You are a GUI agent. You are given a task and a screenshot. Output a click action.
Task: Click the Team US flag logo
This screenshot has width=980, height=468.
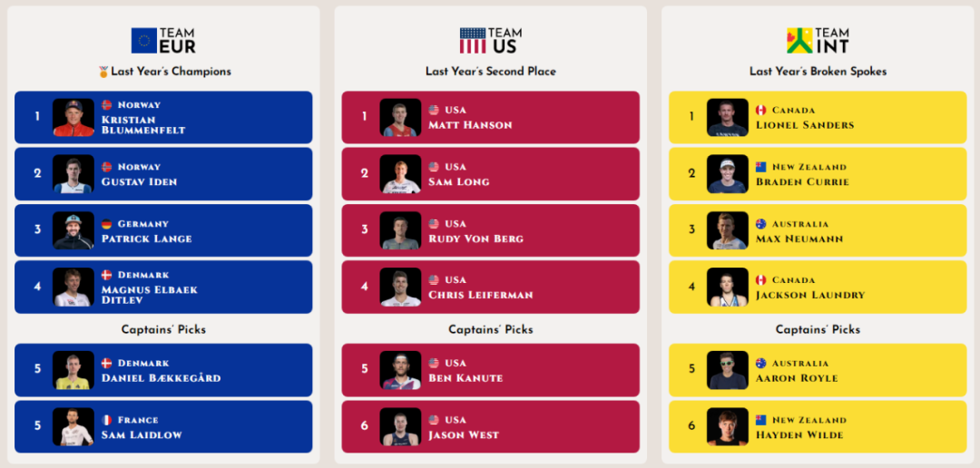point(472,40)
